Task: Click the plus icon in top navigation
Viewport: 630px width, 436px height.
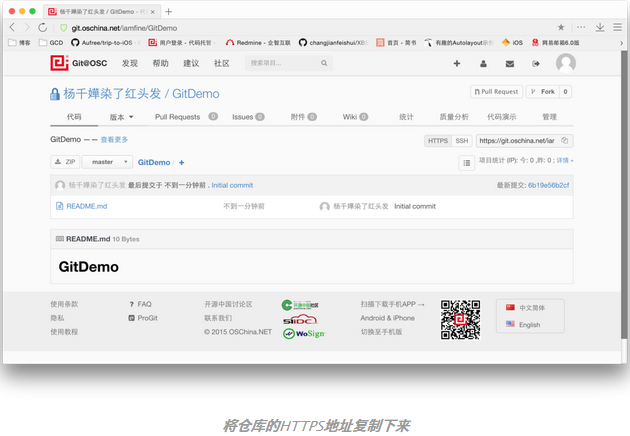Action: tap(457, 63)
